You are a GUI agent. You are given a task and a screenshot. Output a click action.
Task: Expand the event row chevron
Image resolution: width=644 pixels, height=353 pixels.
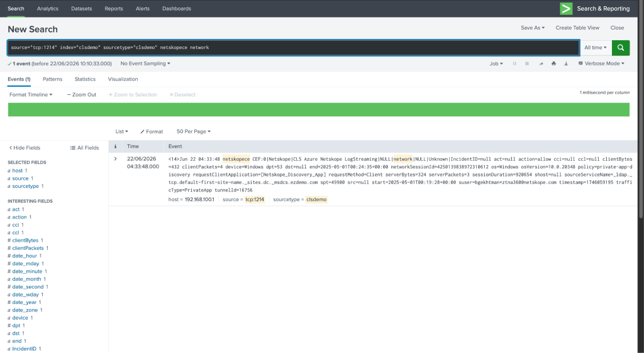pos(116,159)
